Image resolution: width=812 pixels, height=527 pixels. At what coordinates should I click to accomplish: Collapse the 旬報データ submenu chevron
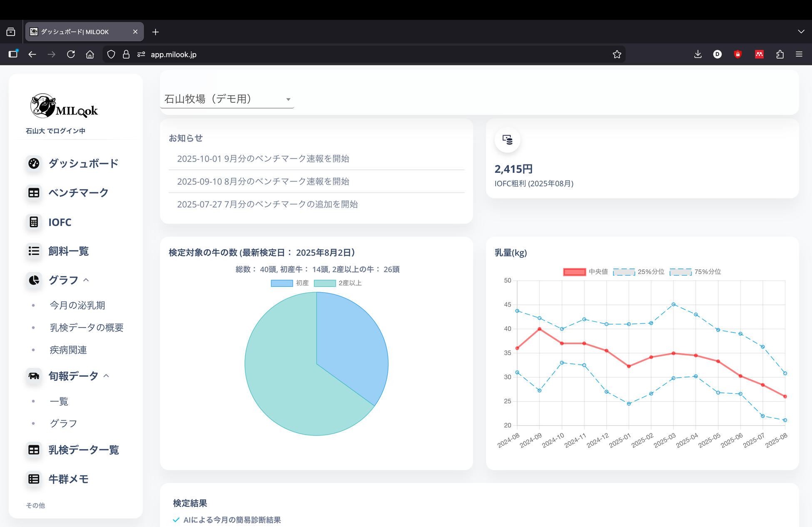[x=106, y=376]
